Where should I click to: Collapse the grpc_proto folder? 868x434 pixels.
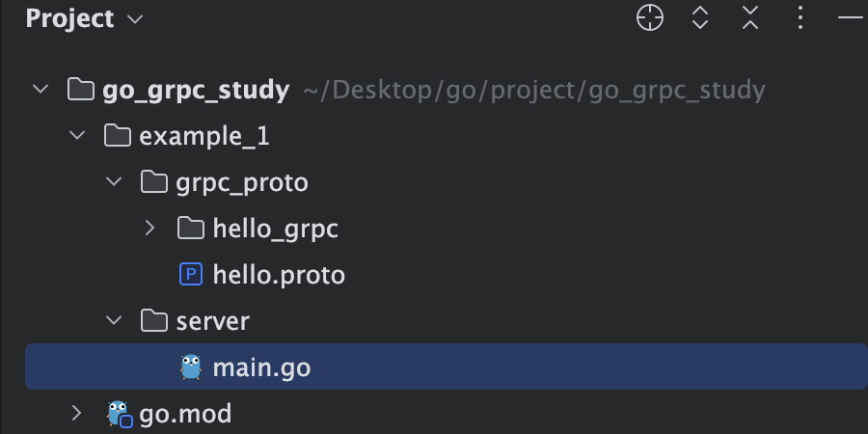coord(114,181)
